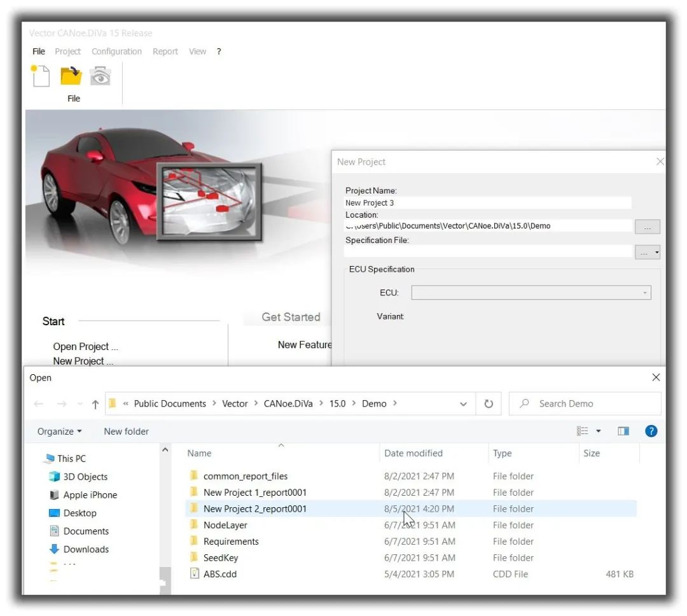Select the ABS.cdd file

click(219, 574)
